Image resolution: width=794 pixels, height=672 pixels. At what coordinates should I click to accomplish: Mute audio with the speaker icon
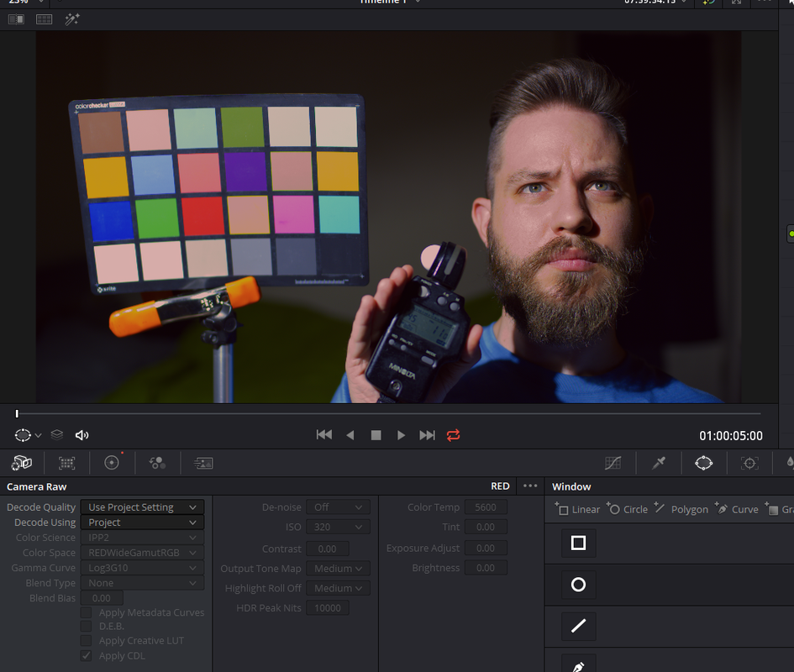(x=82, y=435)
